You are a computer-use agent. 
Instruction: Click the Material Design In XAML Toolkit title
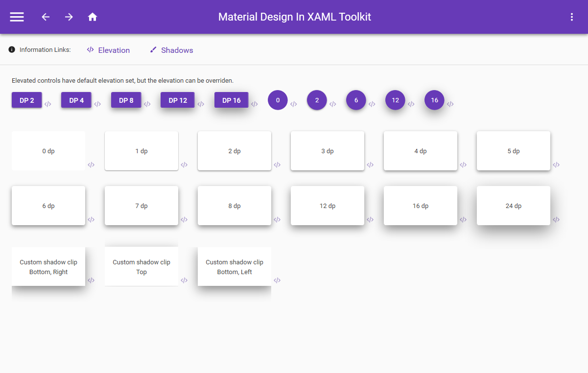click(x=295, y=17)
